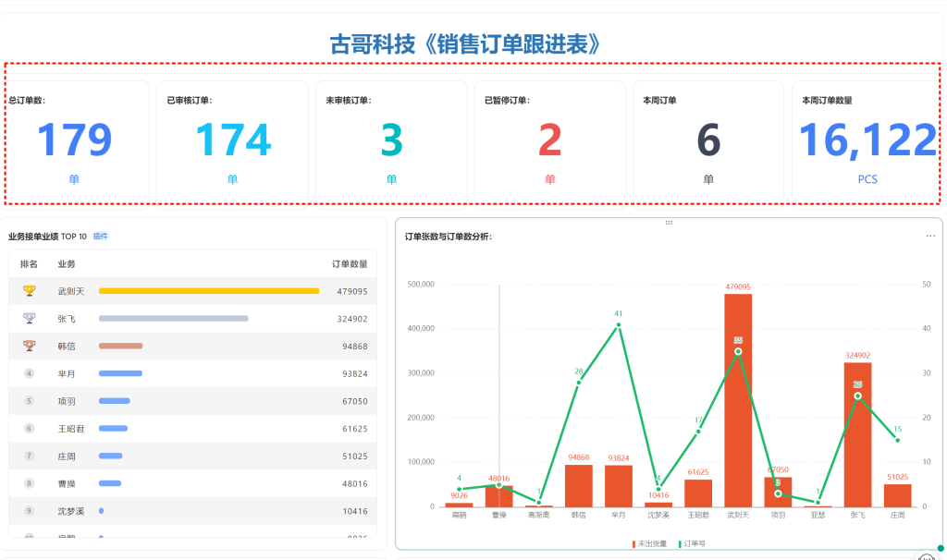Click the 武则天 bar labeled 479095
947x560 pixels.
(738, 400)
